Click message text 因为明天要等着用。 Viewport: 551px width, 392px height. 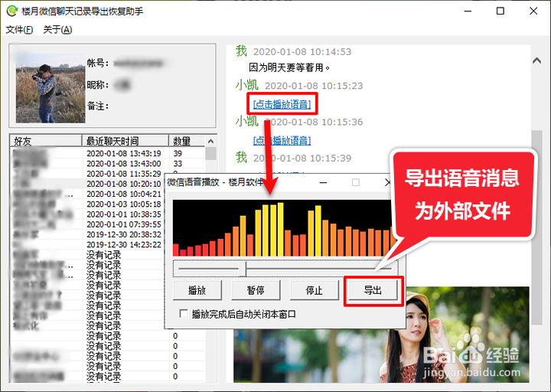click(x=289, y=67)
